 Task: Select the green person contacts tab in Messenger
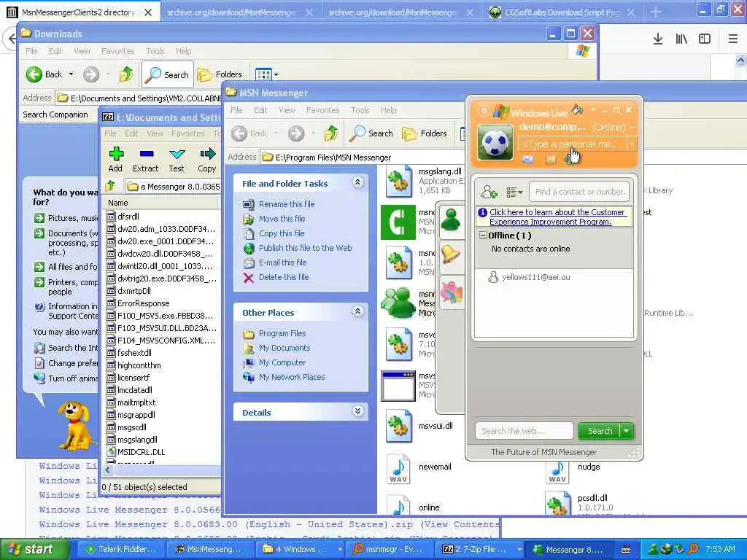pyautogui.click(x=451, y=221)
